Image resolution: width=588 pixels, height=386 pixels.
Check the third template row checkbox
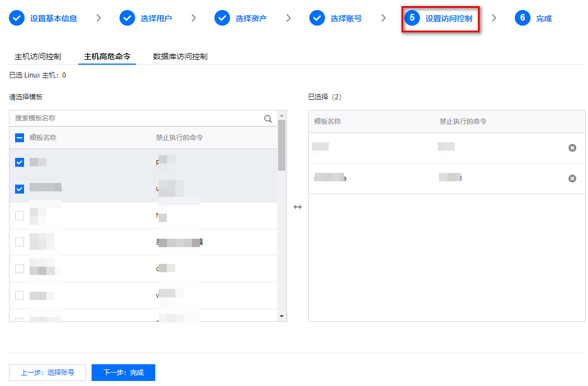(20, 215)
